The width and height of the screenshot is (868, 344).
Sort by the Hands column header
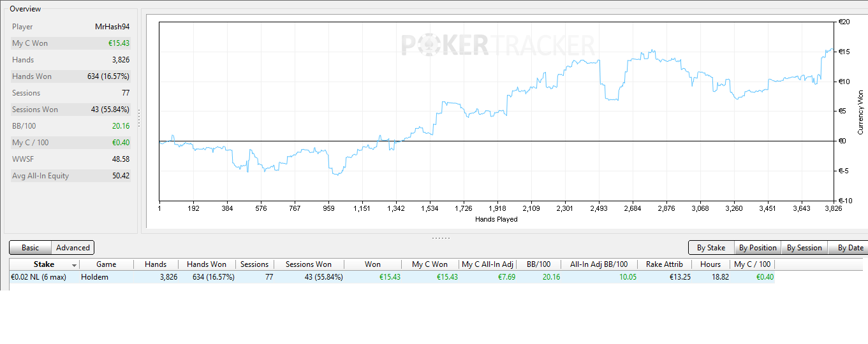pos(156,264)
